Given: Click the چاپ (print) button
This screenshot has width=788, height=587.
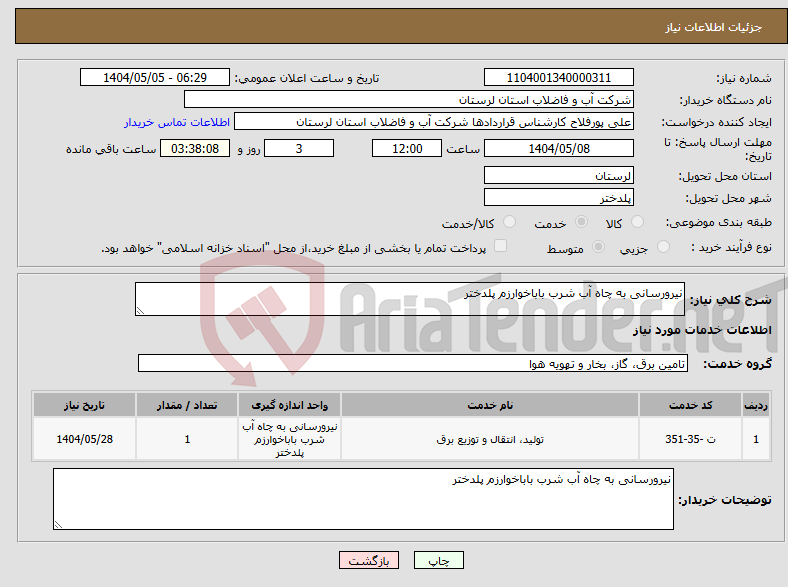Looking at the screenshot, I should click(x=438, y=560).
